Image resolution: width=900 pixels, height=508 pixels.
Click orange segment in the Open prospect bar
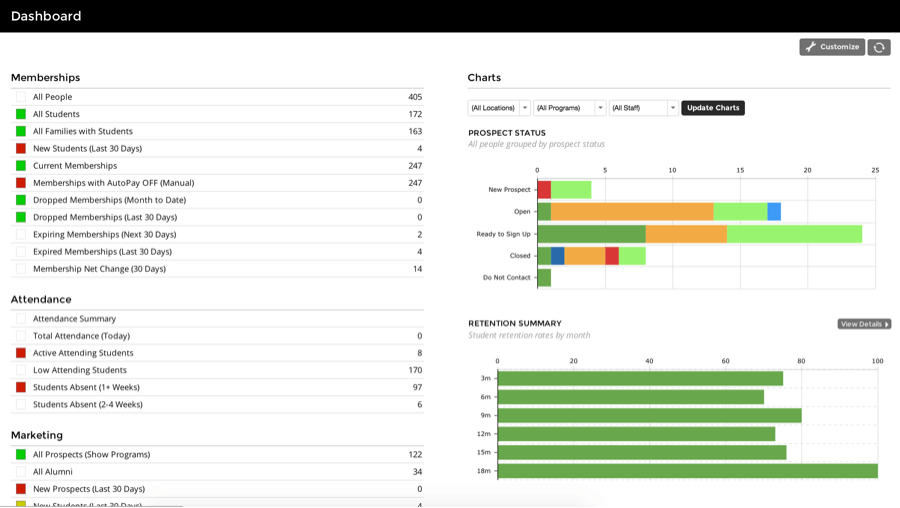tap(631, 211)
